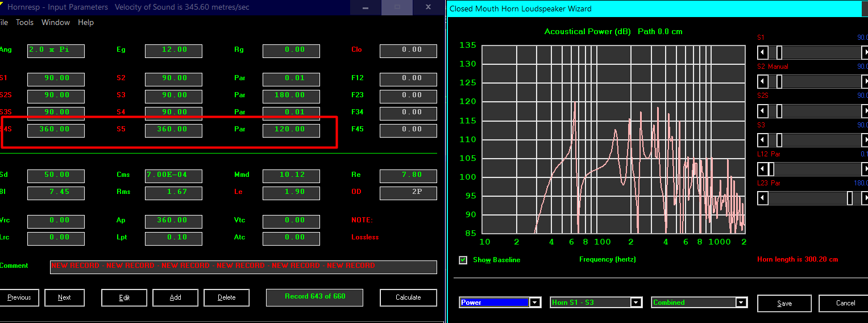Click the Atc input field

291,238
